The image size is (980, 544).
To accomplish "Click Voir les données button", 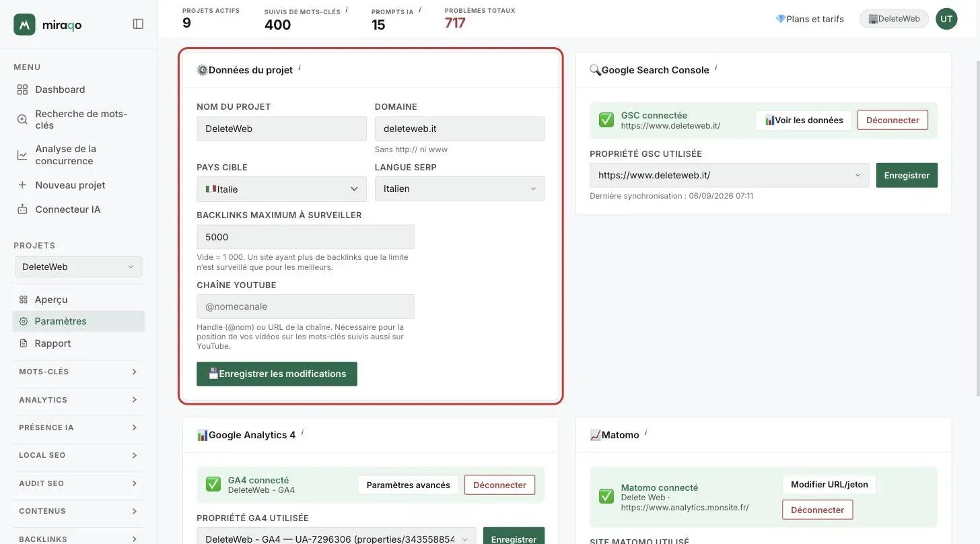I will click(804, 120).
